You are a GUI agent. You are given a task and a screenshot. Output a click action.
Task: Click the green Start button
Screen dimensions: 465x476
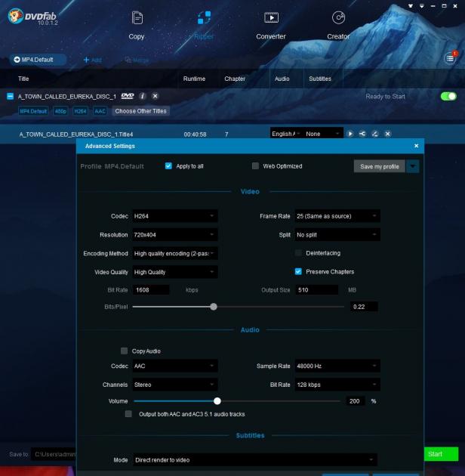[441, 454]
